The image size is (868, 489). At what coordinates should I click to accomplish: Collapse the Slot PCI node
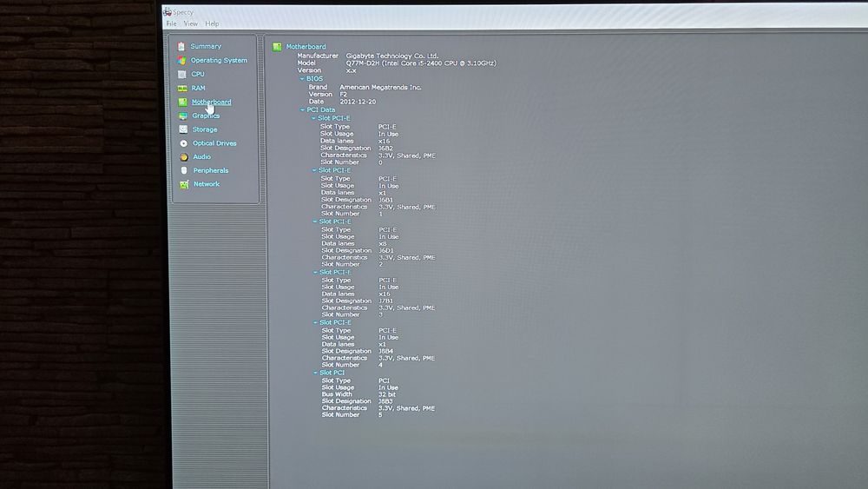coord(315,373)
